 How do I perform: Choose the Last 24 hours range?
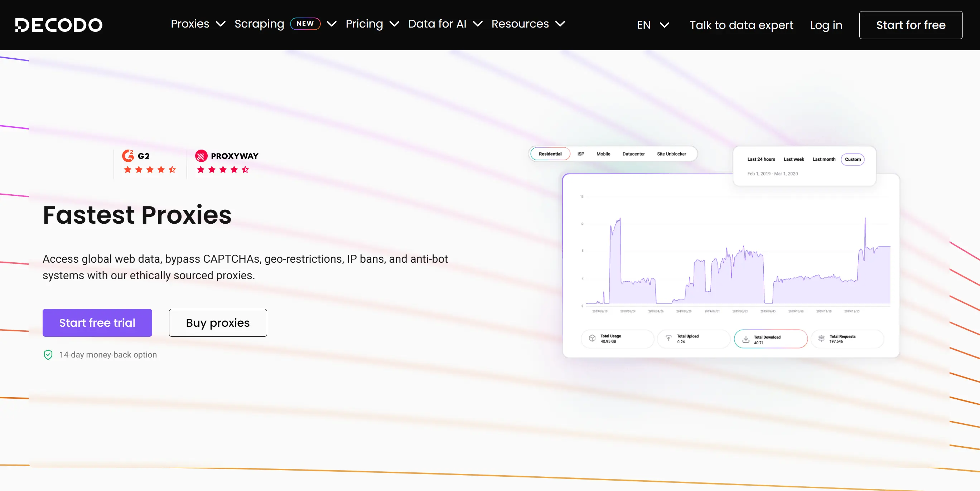(x=761, y=159)
